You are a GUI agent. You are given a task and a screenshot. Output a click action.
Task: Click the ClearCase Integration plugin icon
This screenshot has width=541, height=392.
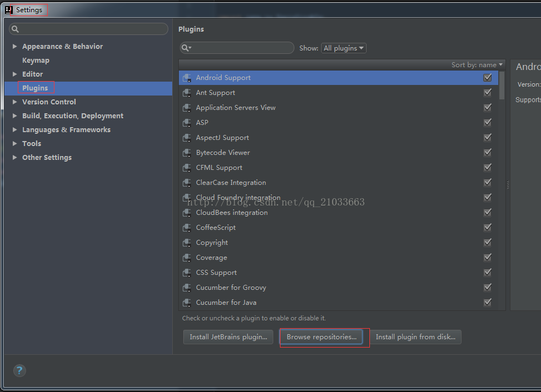point(187,183)
